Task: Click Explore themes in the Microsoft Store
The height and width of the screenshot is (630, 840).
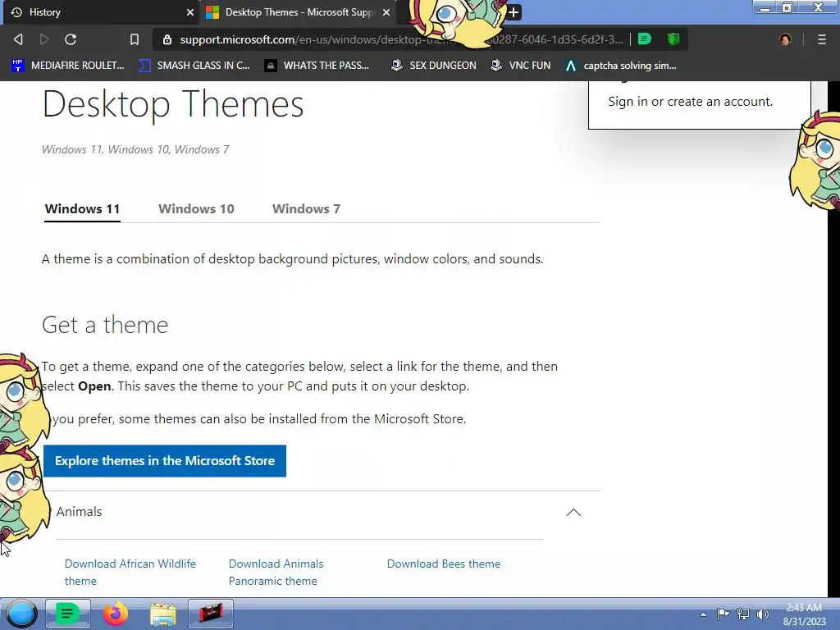Action: [164, 461]
